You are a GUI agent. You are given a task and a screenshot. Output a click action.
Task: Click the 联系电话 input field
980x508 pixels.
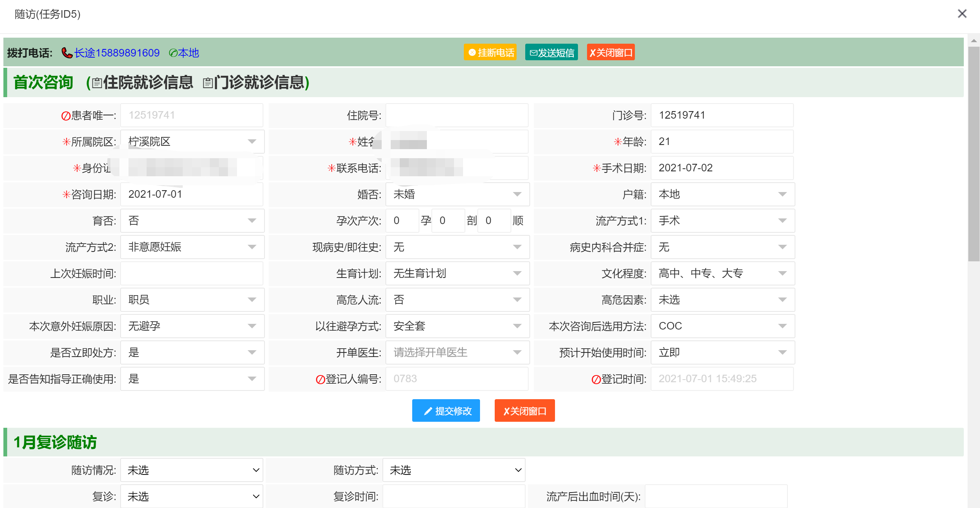[x=457, y=168]
